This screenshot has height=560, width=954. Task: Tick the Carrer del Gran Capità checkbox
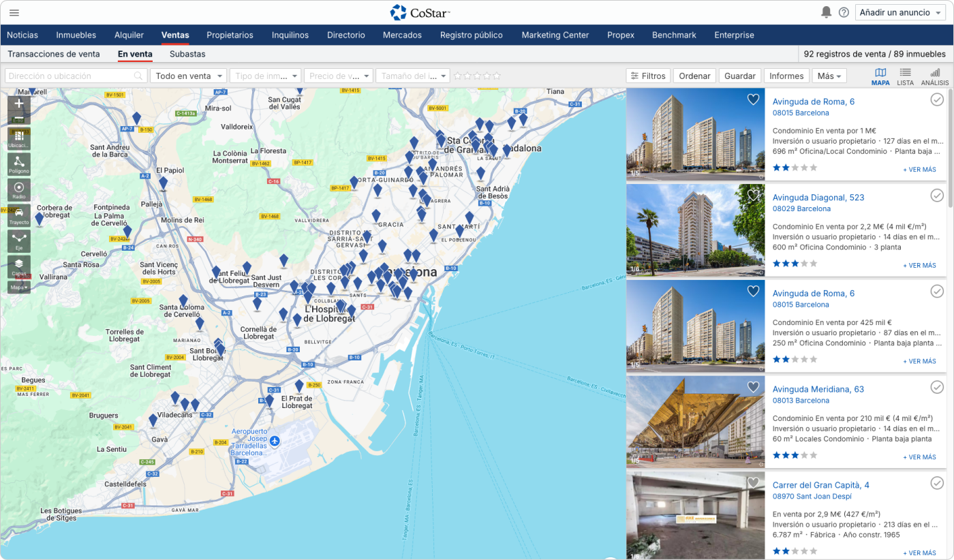tap(937, 483)
